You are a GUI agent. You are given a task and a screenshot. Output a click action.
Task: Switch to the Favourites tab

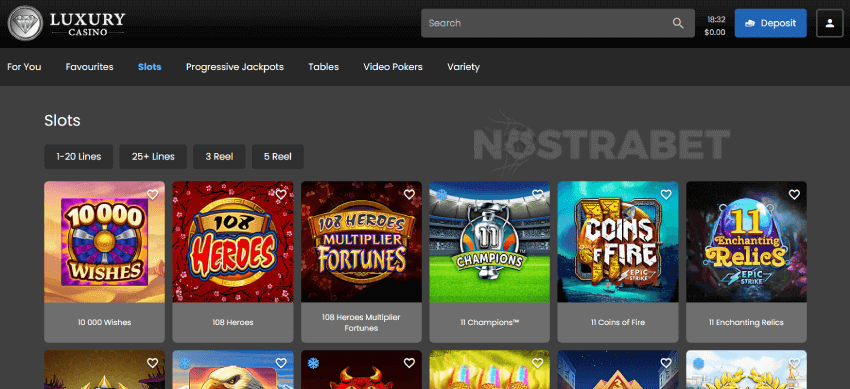pyautogui.click(x=89, y=67)
